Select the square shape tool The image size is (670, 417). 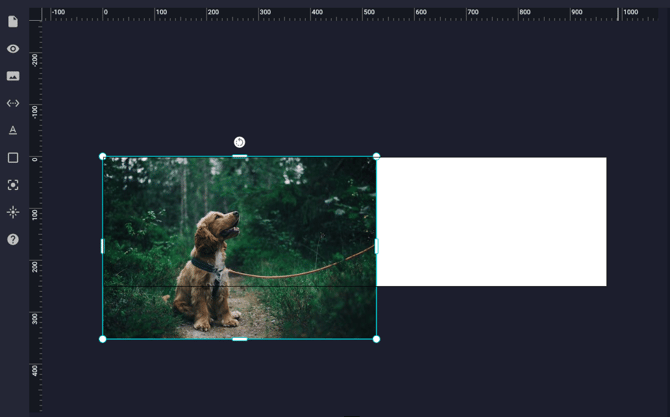click(x=13, y=158)
